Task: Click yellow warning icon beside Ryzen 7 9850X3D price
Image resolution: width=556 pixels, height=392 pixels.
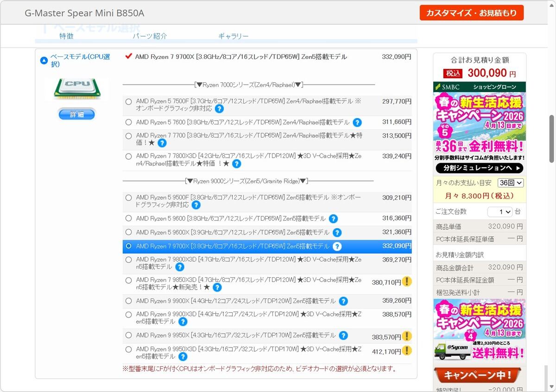Action: (407, 281)
